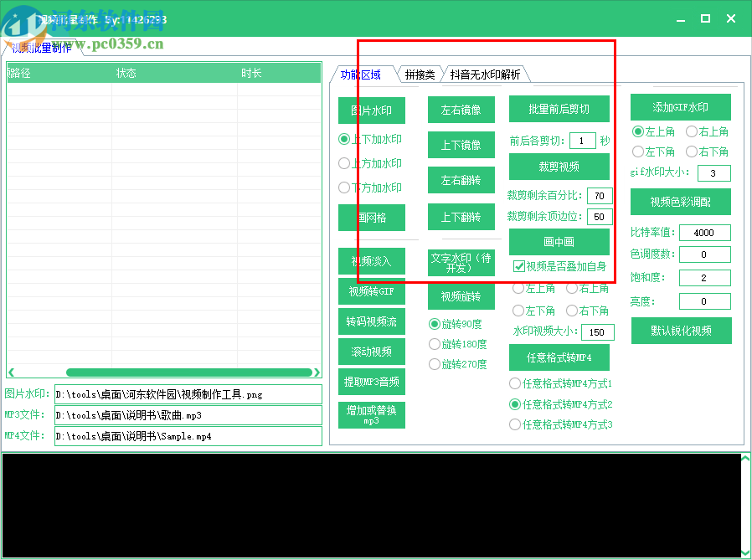Select 旋转90度 radio option
This screenshot has height=560, width=752.
455,324
